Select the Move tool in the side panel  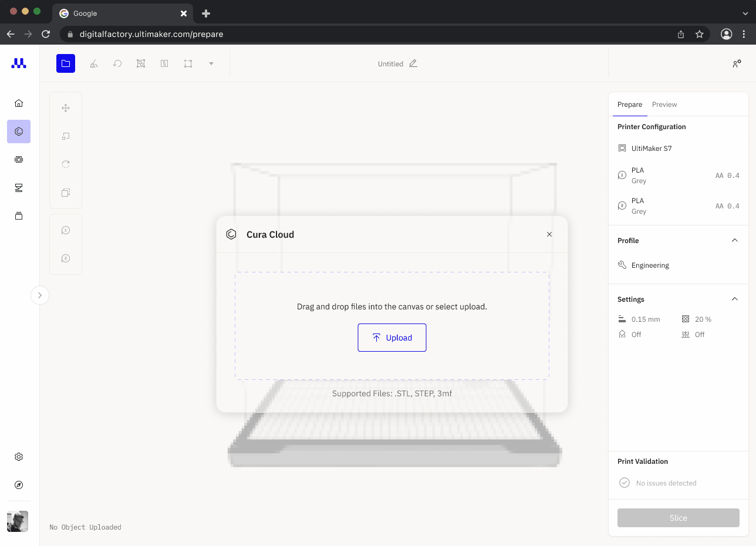click(x=66, y=107)
